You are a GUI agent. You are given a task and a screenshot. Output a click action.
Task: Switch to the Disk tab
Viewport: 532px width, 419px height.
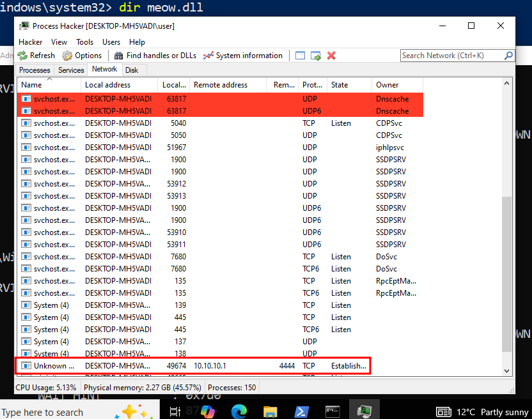(132, 70)
